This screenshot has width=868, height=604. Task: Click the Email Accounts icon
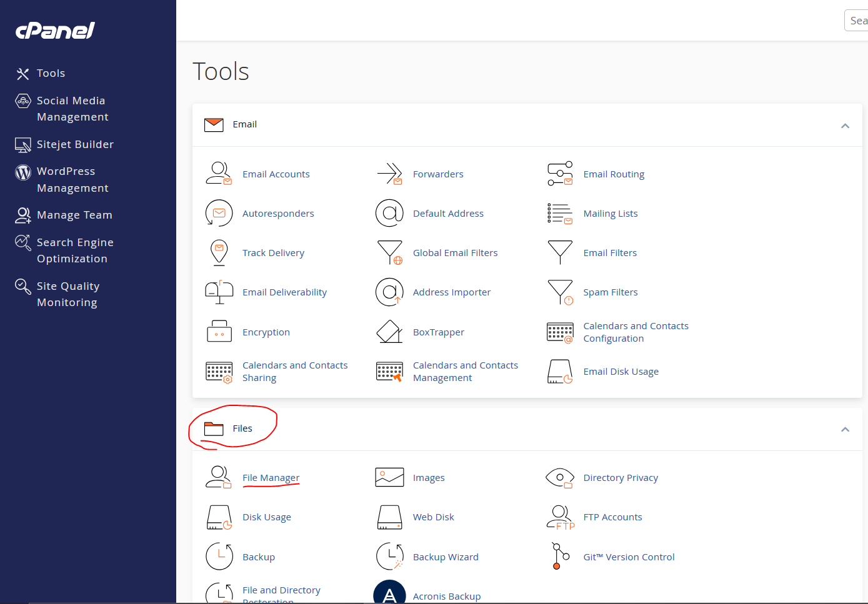(x=219, y=174)
